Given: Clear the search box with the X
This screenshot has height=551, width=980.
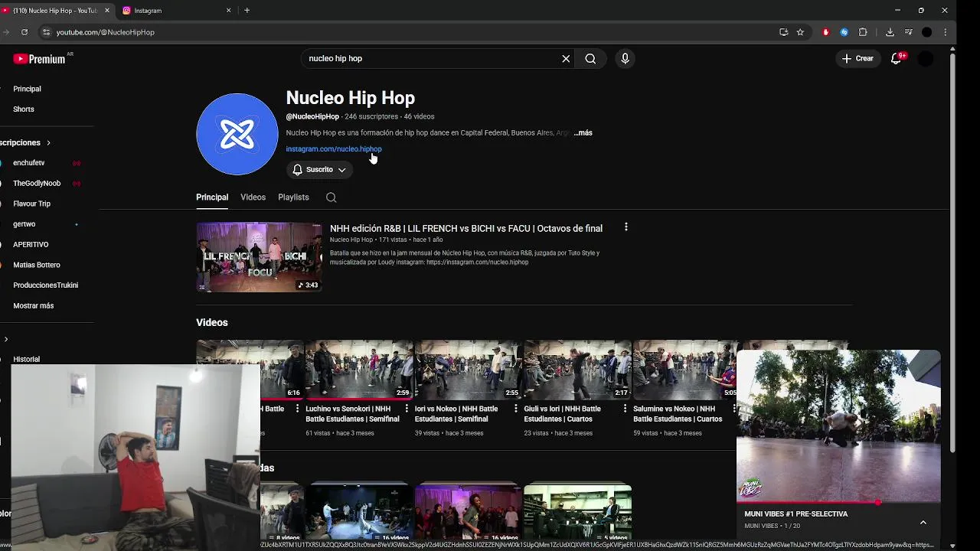Looking at the screenshot, I should [566, 58].
